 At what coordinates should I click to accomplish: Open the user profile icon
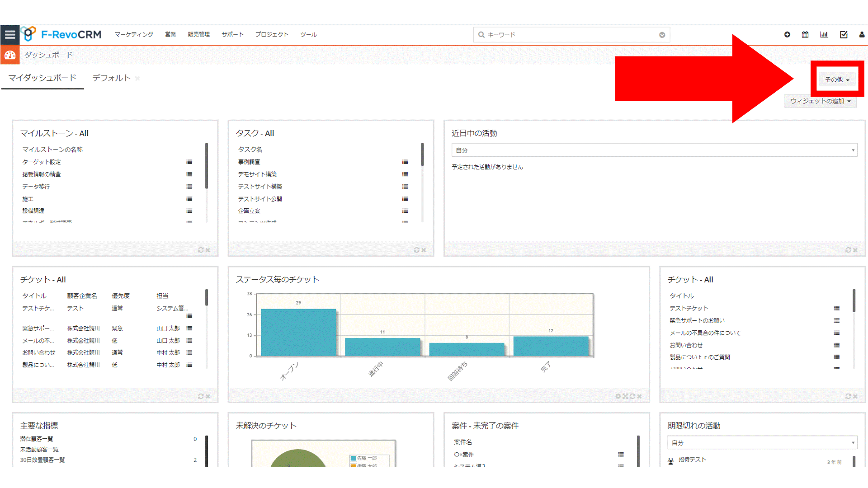tap(862, 34)
